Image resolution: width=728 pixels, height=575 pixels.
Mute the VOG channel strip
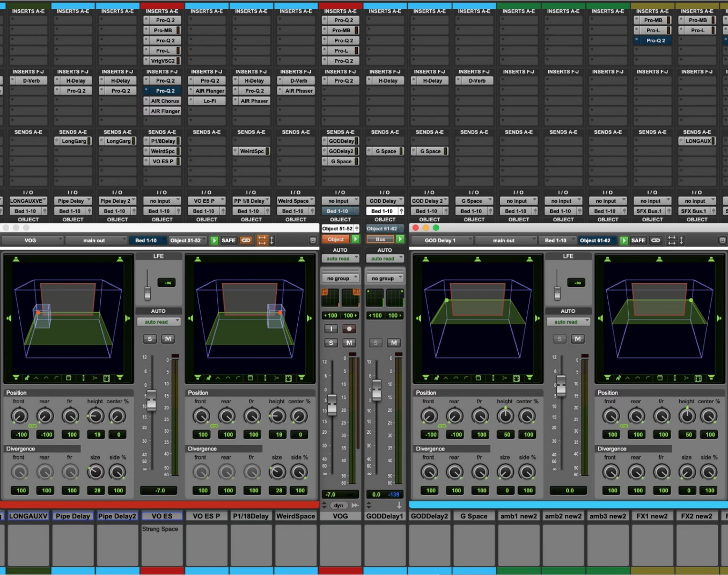coord(349,343)
